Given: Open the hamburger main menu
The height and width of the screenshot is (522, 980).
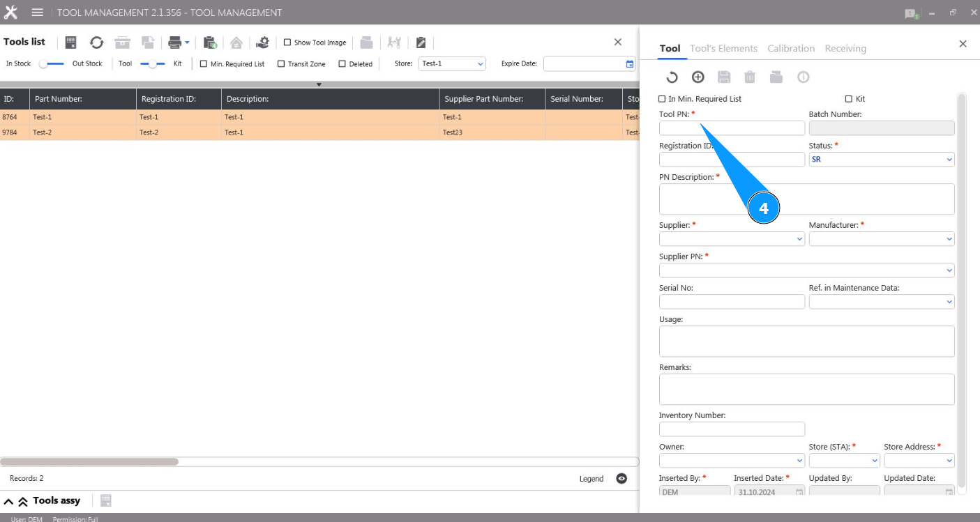Looking at the screenshot, I should pos(38,13).
